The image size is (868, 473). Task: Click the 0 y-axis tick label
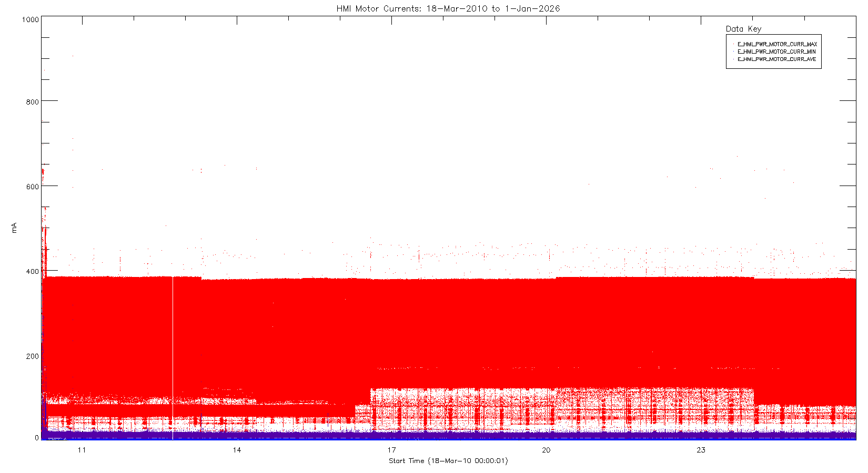36,438
